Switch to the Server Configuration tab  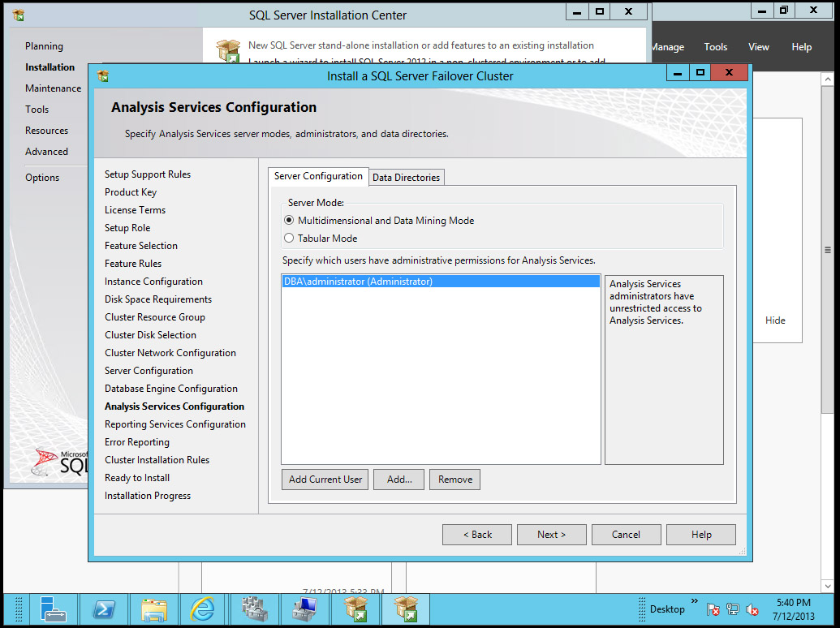tap(318, 176)
